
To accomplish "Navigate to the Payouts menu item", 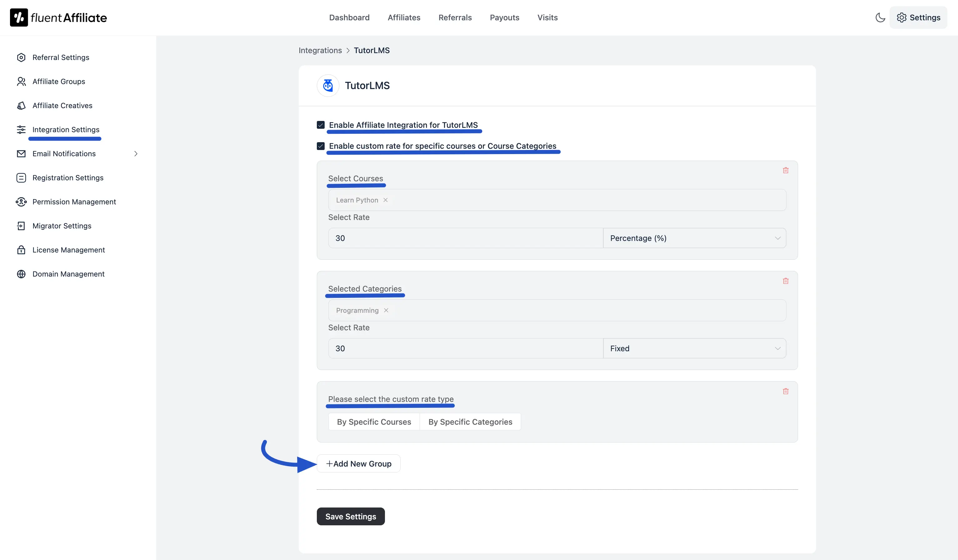I will tap(505, 17).
